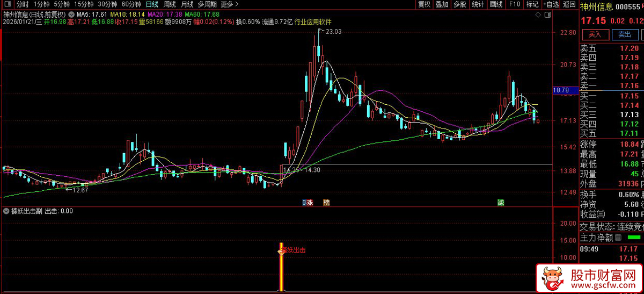Click the 搞妖出击 signal diamond marker
This screenshot has height=294, width=644.
(280, 250)
